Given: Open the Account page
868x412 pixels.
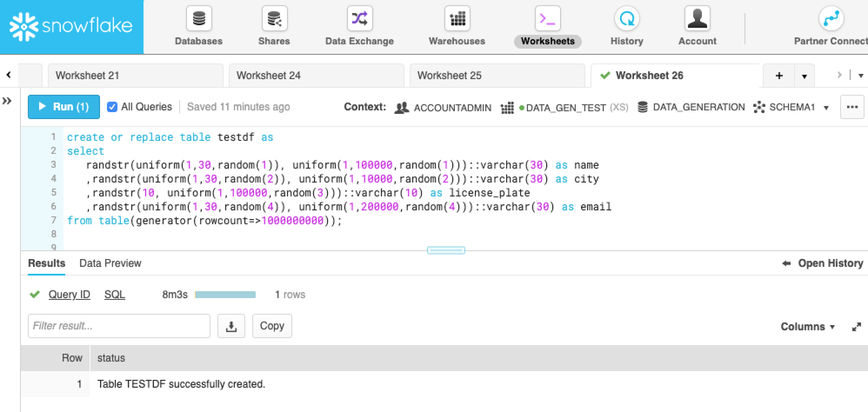Looking at the screenshot, I should pyautogui.click(x=697, y=19).
